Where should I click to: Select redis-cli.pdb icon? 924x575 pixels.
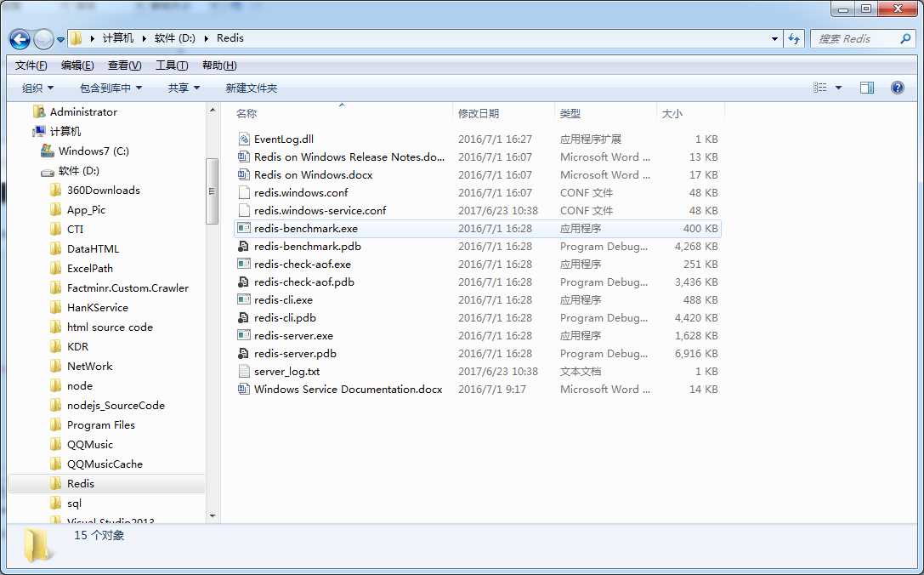click(244, 318)
